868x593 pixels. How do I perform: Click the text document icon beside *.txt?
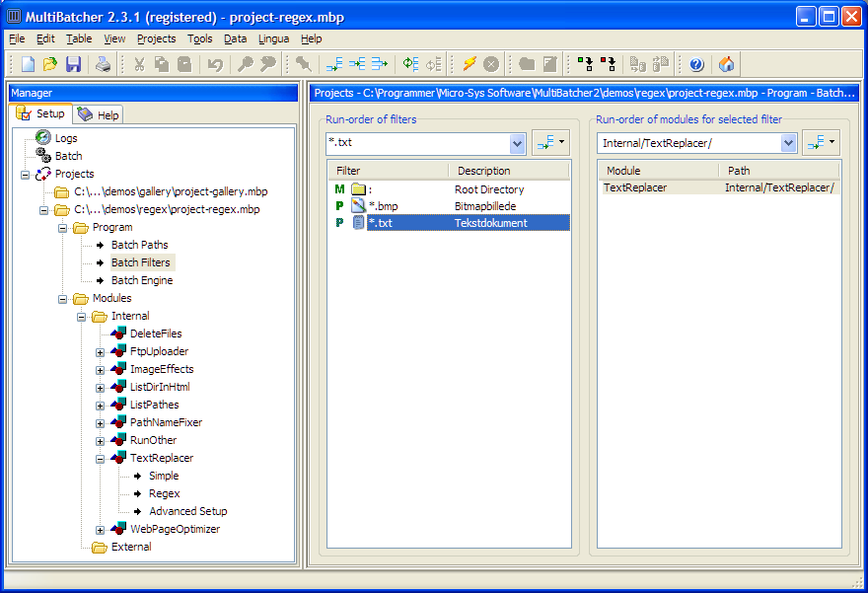(x=359, y=223)
